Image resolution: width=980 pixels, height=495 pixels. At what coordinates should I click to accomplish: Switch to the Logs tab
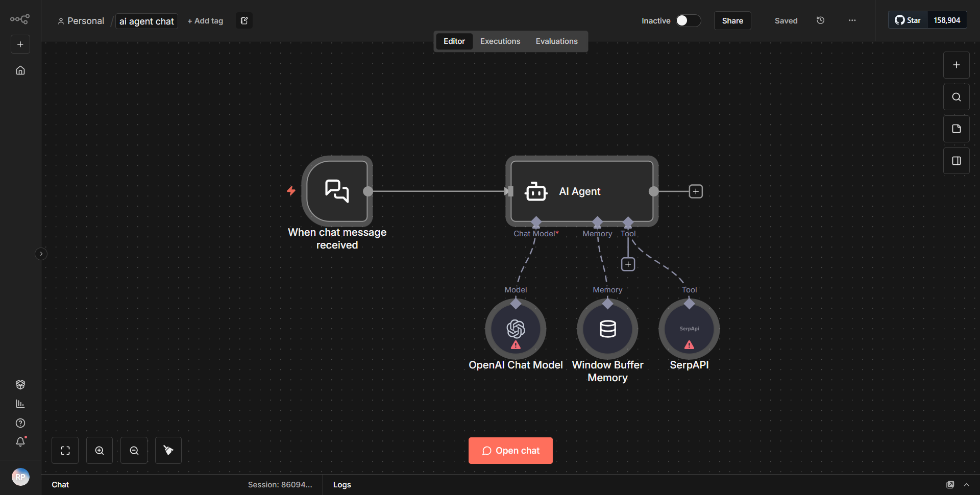pyautogui.click(x=341, y=484)
